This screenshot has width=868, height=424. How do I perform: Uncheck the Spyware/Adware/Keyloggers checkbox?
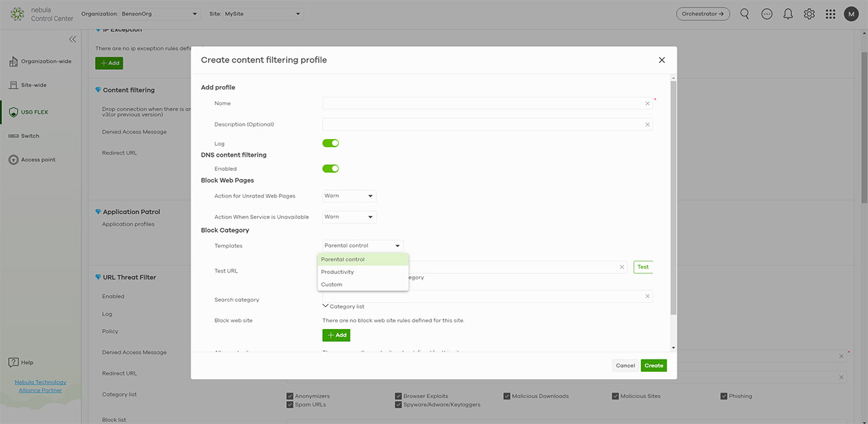point(399,404)
